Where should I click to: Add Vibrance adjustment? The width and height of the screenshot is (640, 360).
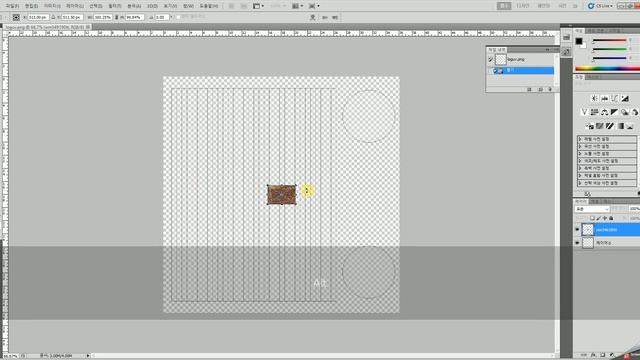point(584,112)
